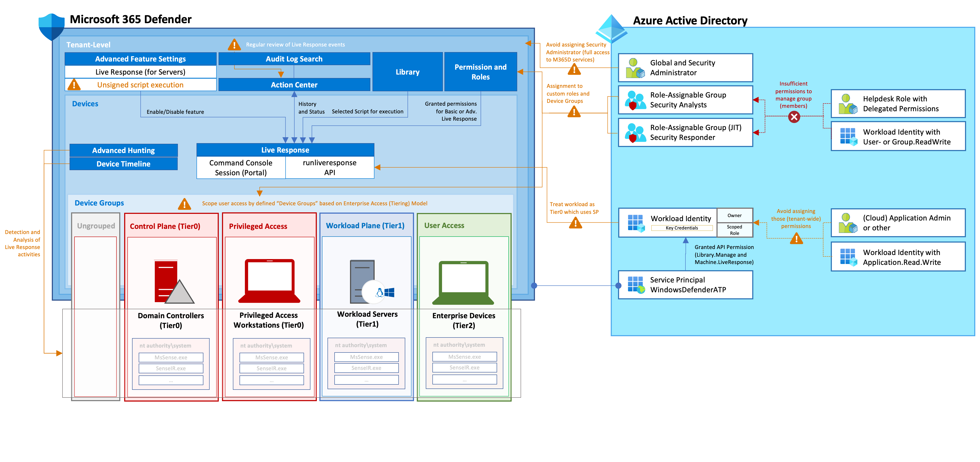
Task: Click History and Status label
Action: coord(312,107)
